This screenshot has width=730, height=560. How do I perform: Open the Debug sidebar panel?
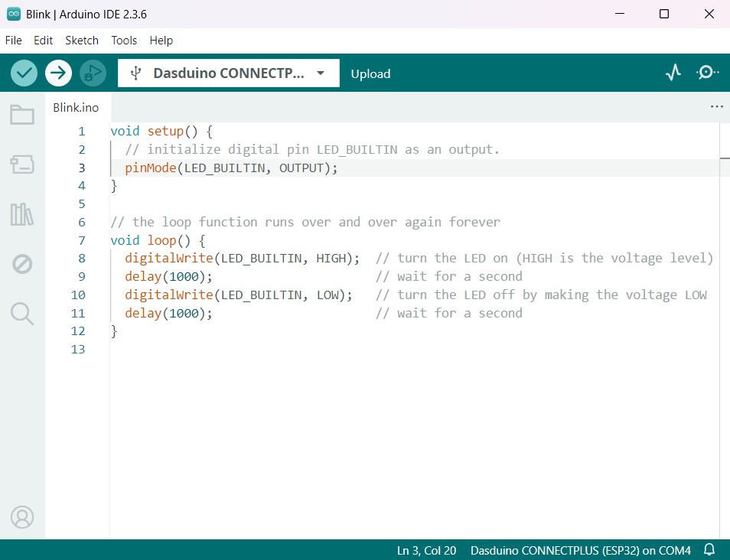click(22, 264)
